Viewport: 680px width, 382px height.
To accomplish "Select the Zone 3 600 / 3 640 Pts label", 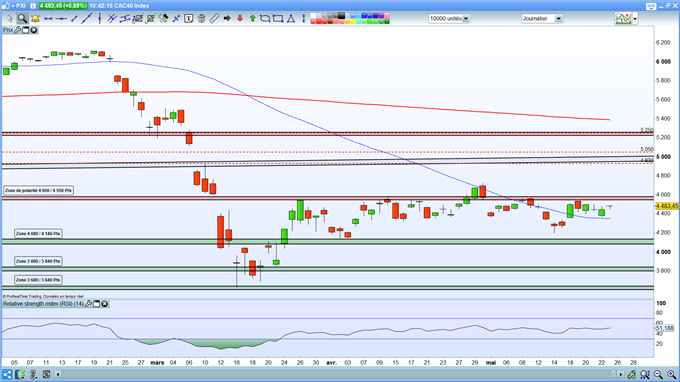I will [x=38, y=280].
